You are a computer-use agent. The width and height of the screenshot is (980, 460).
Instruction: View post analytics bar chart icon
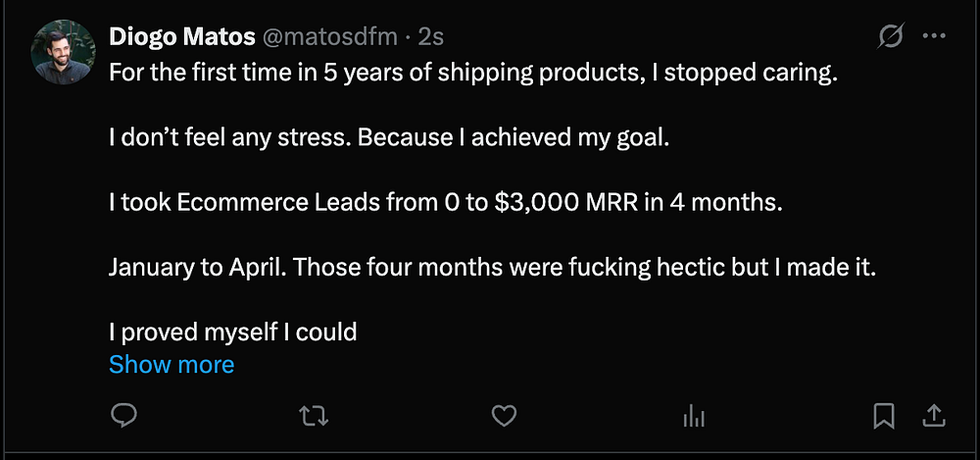coord(694,416)
